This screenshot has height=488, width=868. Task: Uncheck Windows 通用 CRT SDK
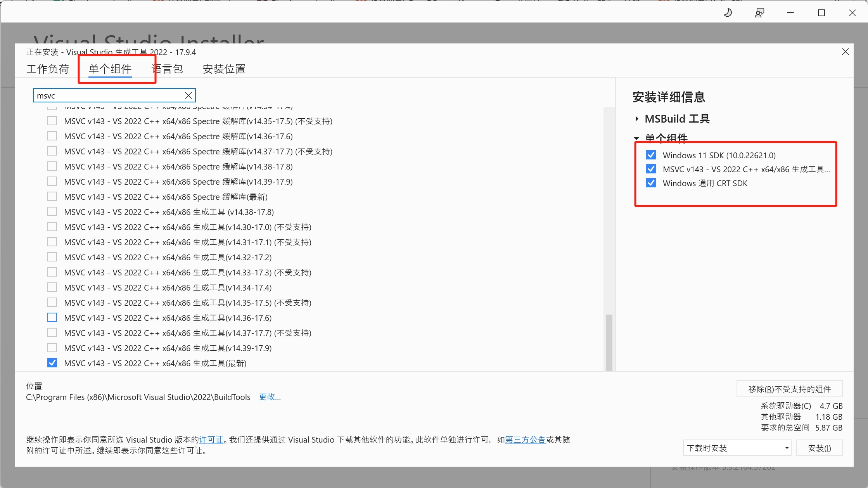tap(651, 183)
